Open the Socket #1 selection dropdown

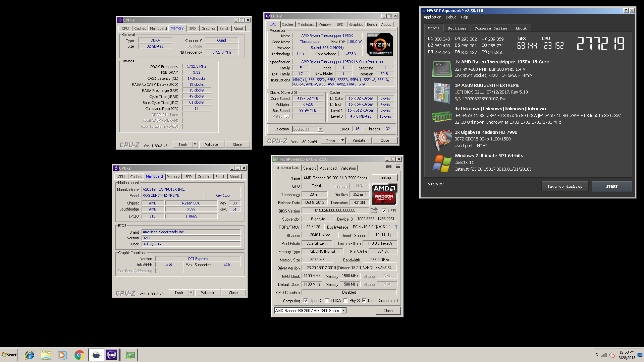[x=320, y=129]
